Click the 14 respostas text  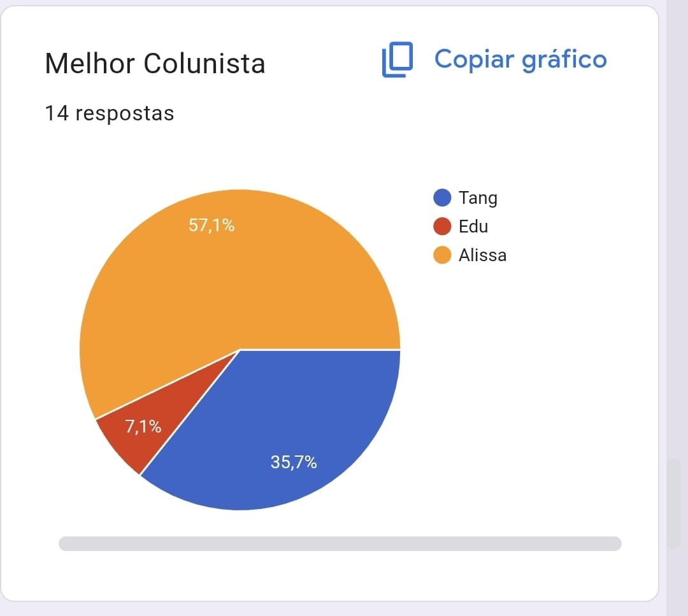[110, 113]
